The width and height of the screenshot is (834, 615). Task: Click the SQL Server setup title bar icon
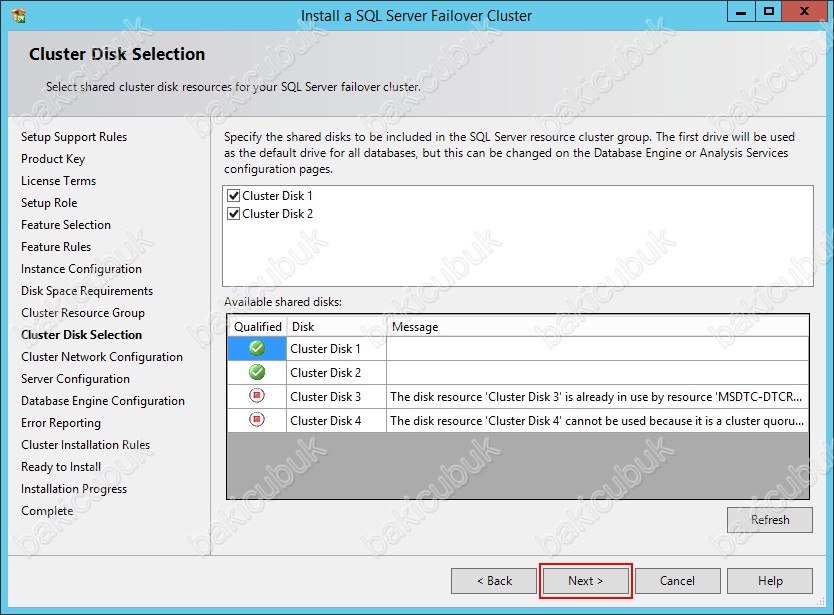pos(18,15)
